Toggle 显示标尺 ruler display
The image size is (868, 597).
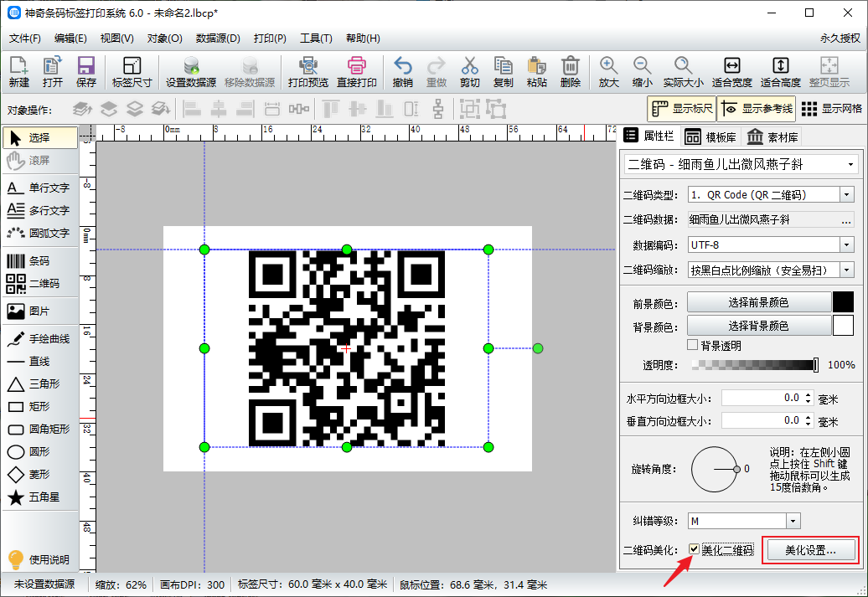click(x=682, y=109)
